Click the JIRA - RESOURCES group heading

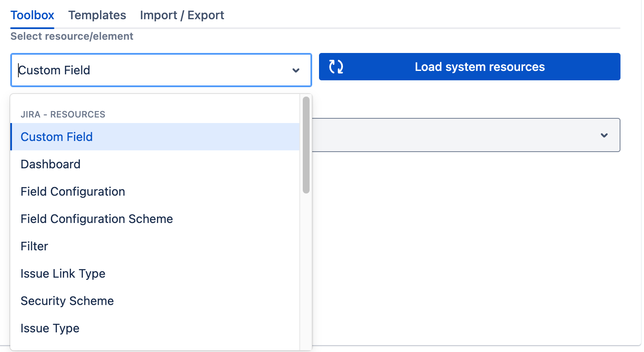click(63, 114)
